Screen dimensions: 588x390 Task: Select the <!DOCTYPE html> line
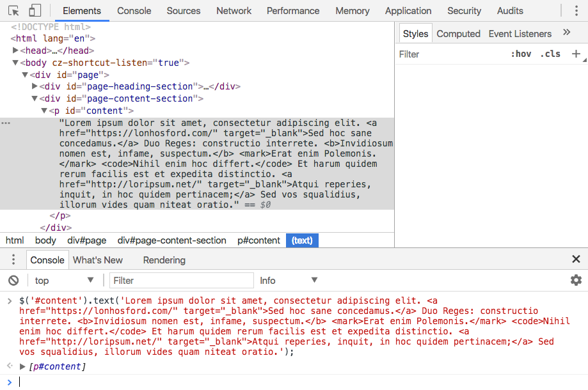pos(51,27)
